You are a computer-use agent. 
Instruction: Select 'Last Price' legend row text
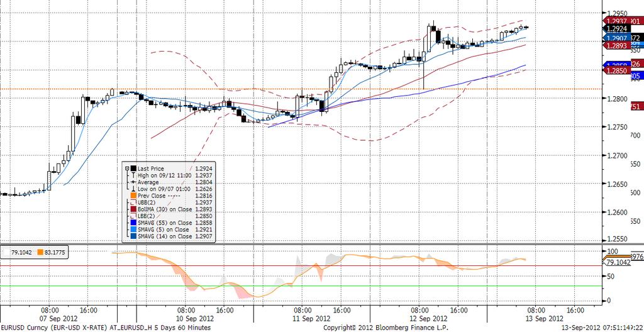pyautogui.click(x=151, y=169)
